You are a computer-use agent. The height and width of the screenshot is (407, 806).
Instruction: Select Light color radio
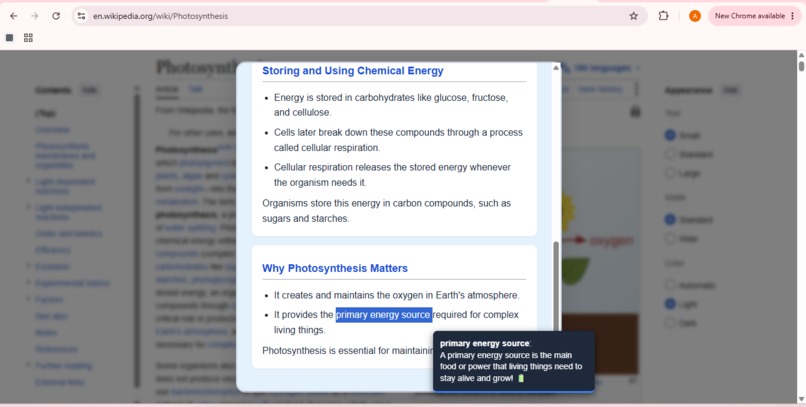point(670,304)
